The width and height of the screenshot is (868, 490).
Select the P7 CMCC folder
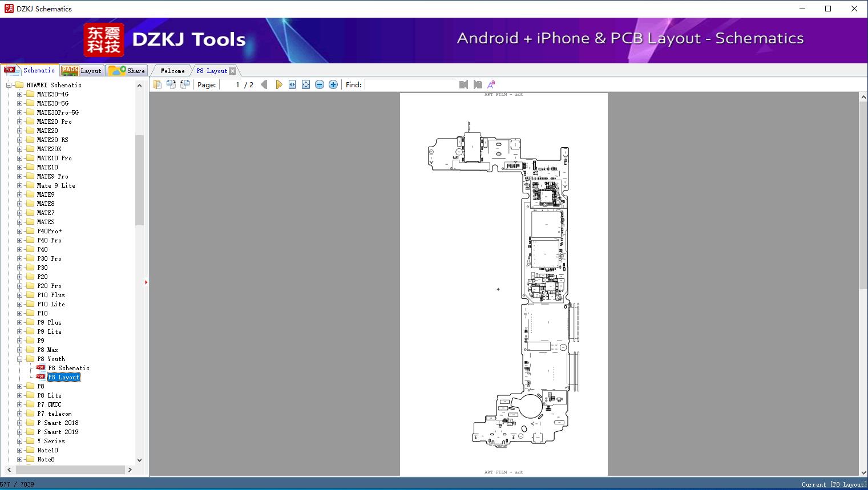(50, 404)
